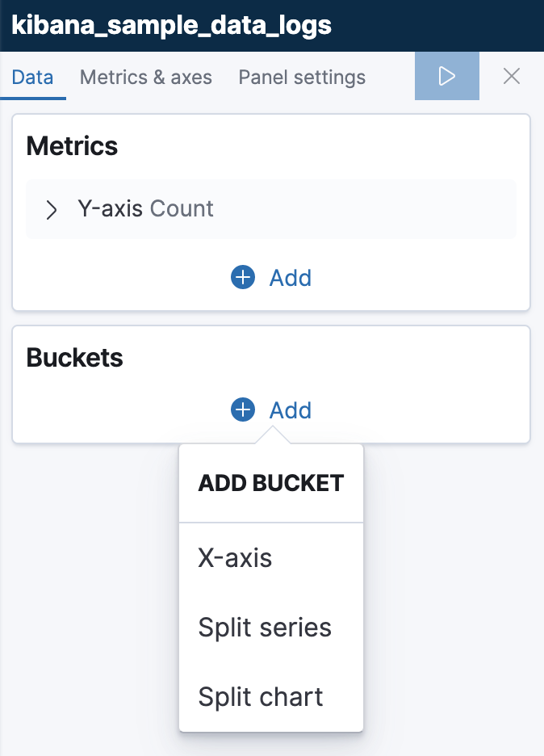Expand the Y-axis Count chevron
The width and height of the screenshot is (544, 756).
52,210
